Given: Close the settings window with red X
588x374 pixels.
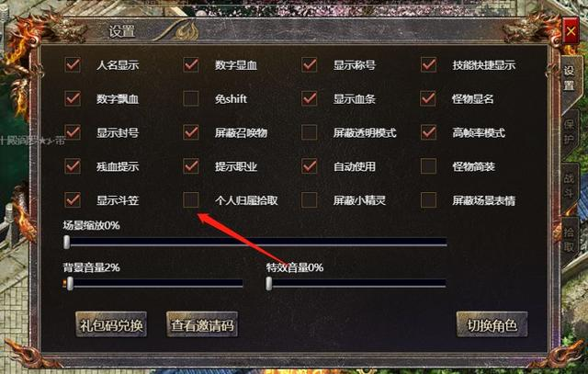Looking at the screenshot, I should click(x=571, y=31).
